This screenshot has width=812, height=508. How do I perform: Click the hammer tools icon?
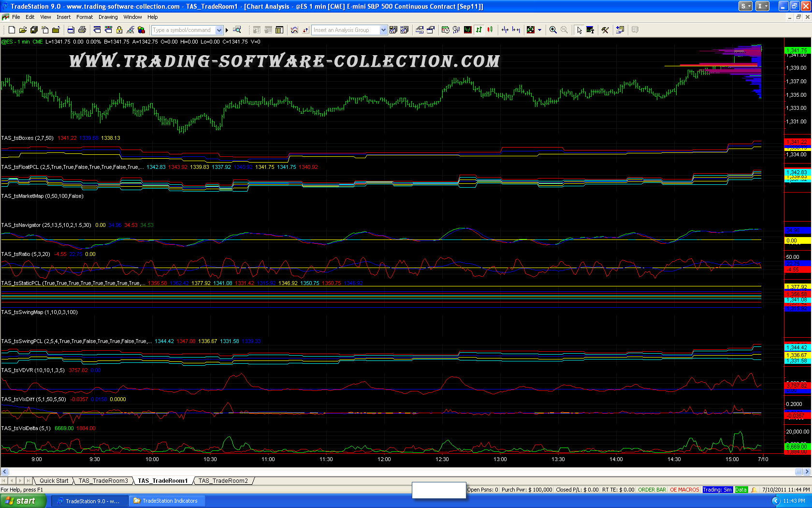point(605,30)
